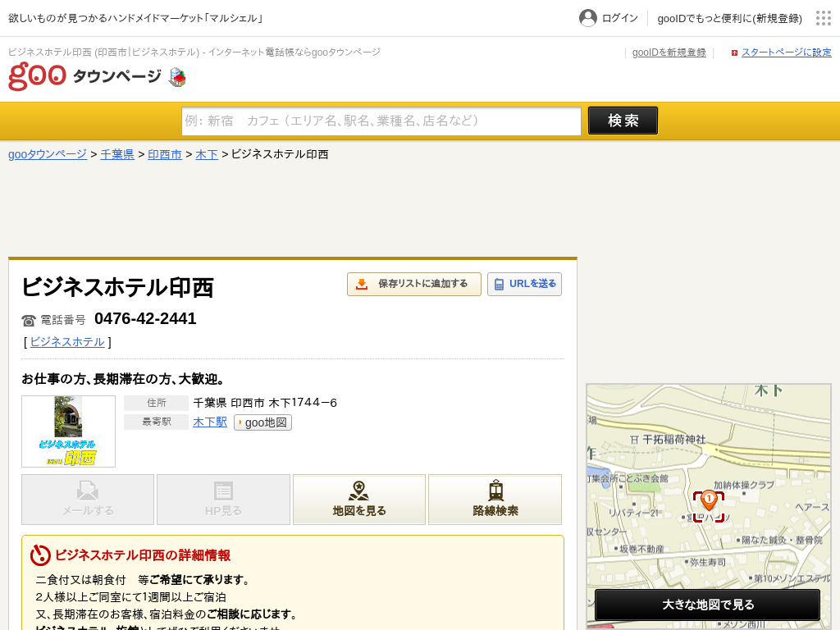Click the goo地図 button
Viewport: 840px width, 630px height.
(x=263, y=422)
